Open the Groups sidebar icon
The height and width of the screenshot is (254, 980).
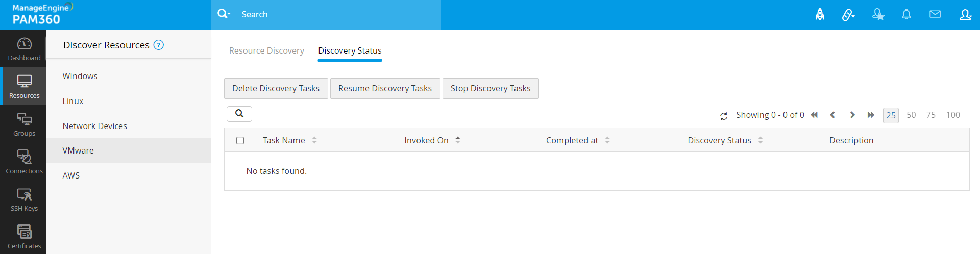[24, 124]
